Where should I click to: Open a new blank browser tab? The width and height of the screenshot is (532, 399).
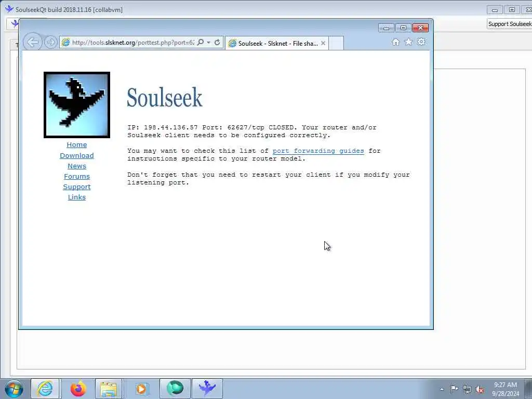click(x=336, y=44)
